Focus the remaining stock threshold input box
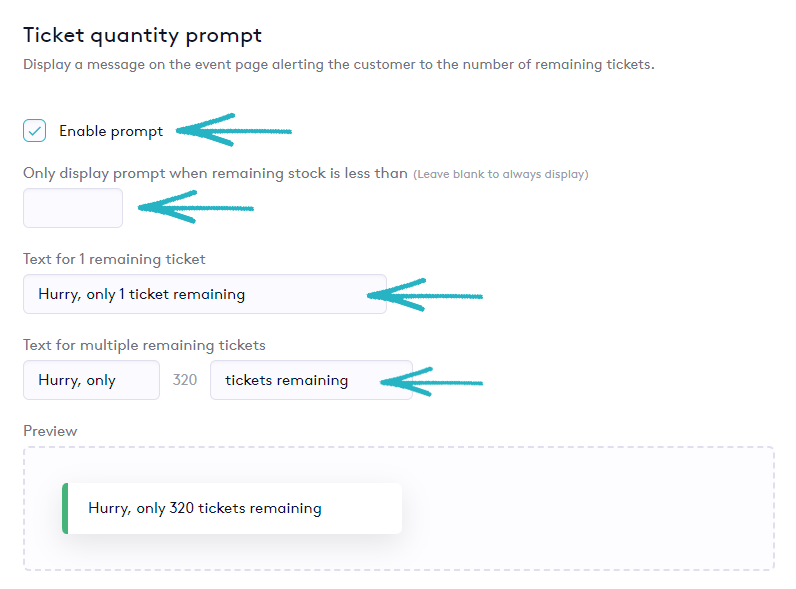Viewport: 796px width, 589px height. click(73, 208)
